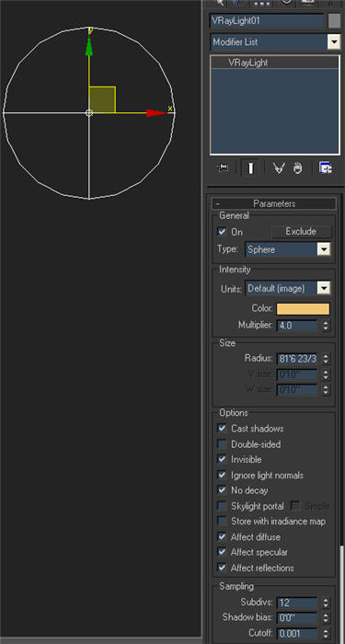The width and height of the screenshot is (345, 644).
Task: Click Remove Modifier trash icon
Action: click(x=298, y=167)
